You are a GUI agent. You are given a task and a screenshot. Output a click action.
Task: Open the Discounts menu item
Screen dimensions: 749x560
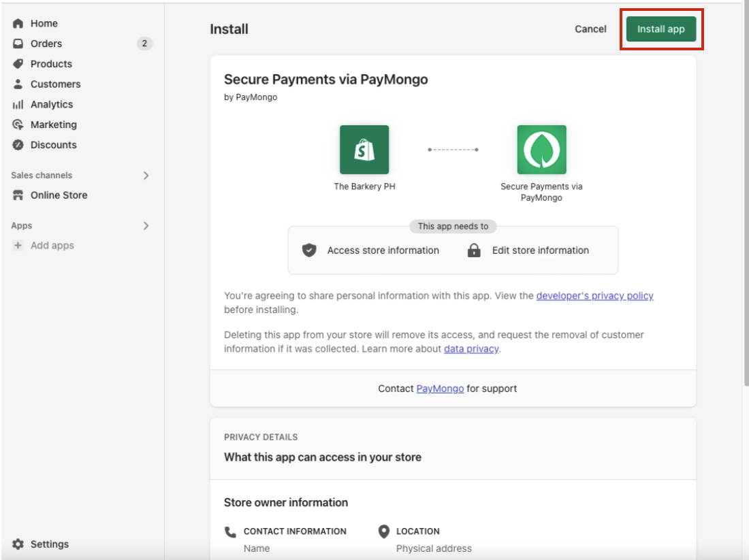pyautogui.click(x=54, y=145)
